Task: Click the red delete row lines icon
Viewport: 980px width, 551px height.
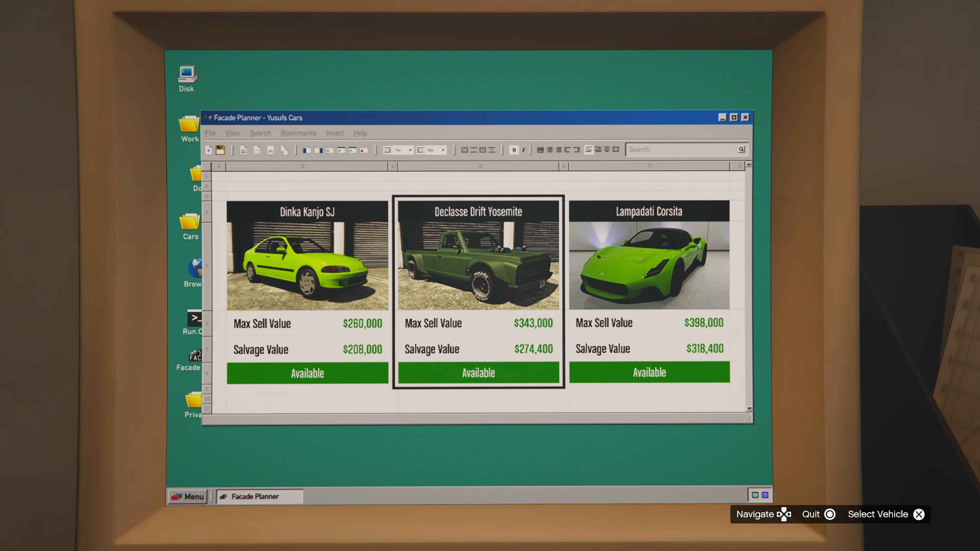Action: tap(492, 150)
